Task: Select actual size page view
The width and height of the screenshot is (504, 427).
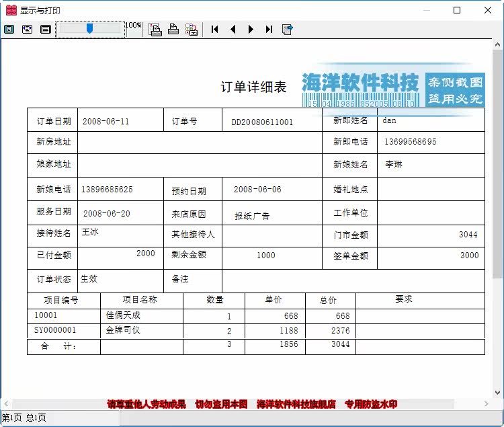Action: [x=45, y=30]
